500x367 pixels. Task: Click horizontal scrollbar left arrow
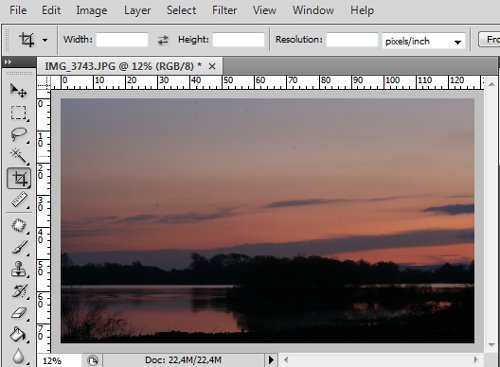coord(286,360)
